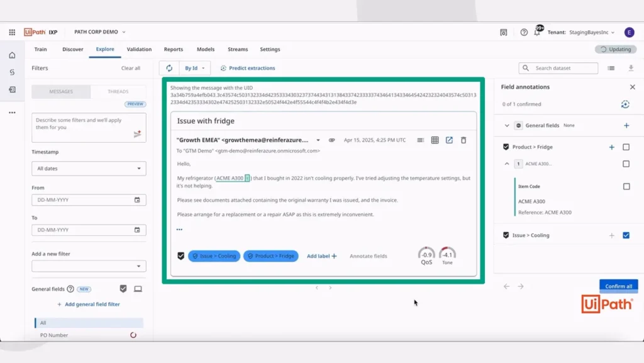Open help using the question mark icon
Image resolution: width=644 pixels, height=363 pixels.
524,31
